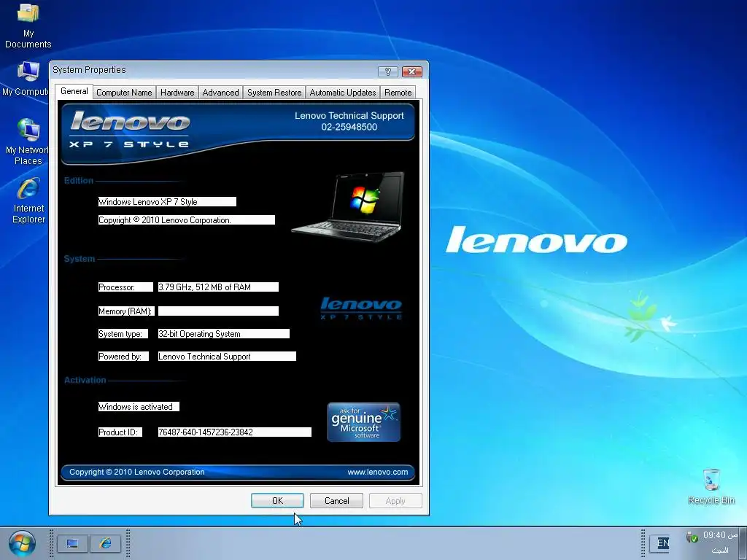The height and width of the screenshot is (560, 747).
Task: Click 'Copyright © 2010 Lenovo Corporation.' edition line
Action: point(186,219)
